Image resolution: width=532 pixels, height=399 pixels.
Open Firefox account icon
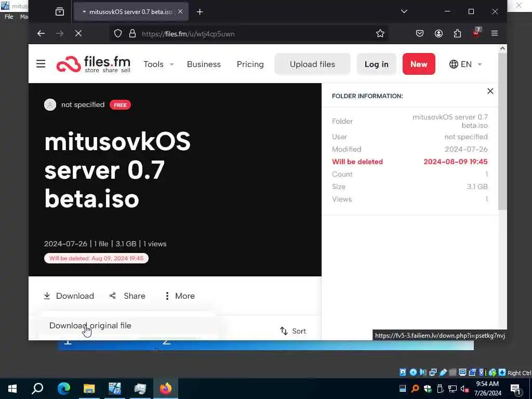click(438, 33)
